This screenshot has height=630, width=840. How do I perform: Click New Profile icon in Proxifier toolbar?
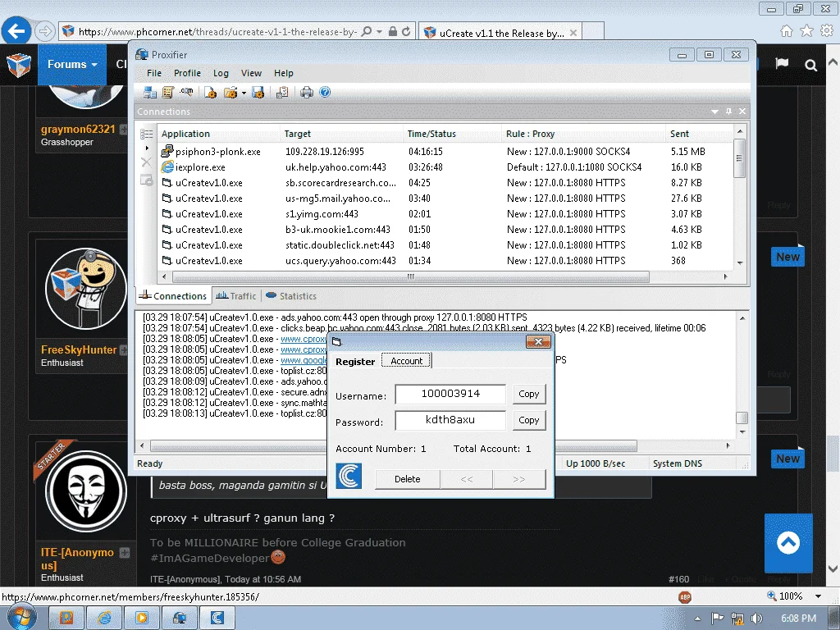[x=210, y=92]
